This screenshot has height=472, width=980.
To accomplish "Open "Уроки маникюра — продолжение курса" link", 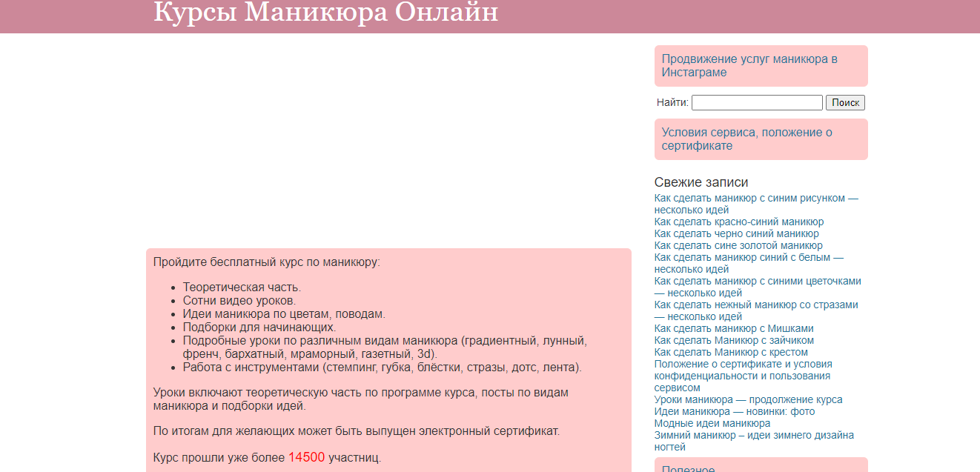I will coord(748,400).
